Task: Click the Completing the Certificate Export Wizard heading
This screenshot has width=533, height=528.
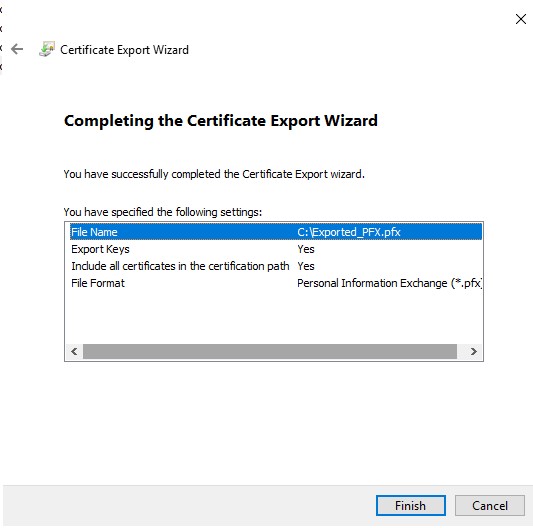Action: point(221,121)
